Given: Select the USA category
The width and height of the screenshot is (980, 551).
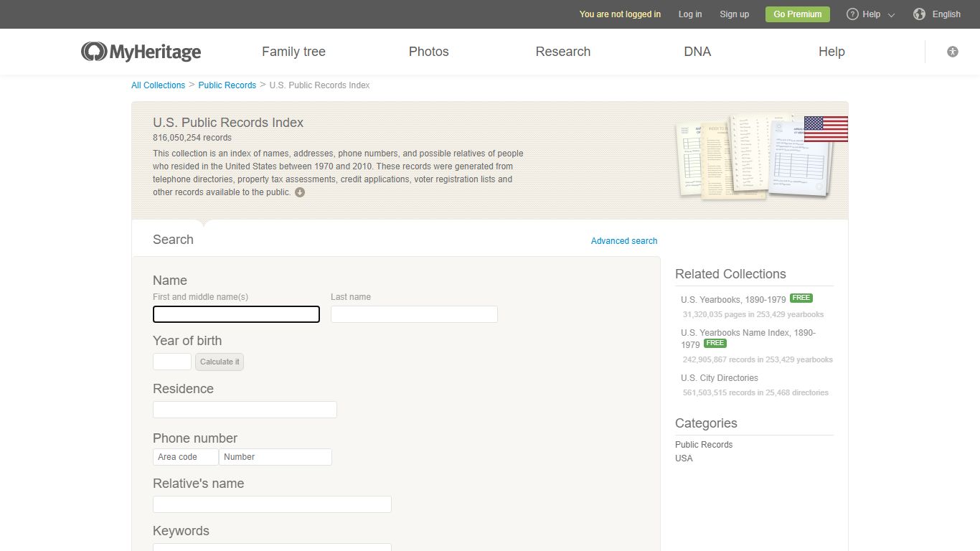Looking at the screenshot, I should pos(684,458).
